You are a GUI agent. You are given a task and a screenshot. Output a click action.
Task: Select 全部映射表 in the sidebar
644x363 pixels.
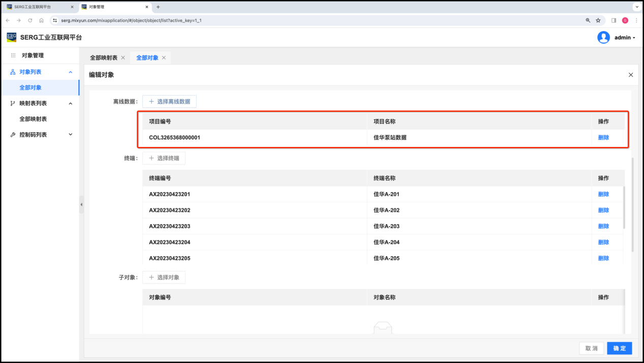pyautogui.click(x=33, y=119)
